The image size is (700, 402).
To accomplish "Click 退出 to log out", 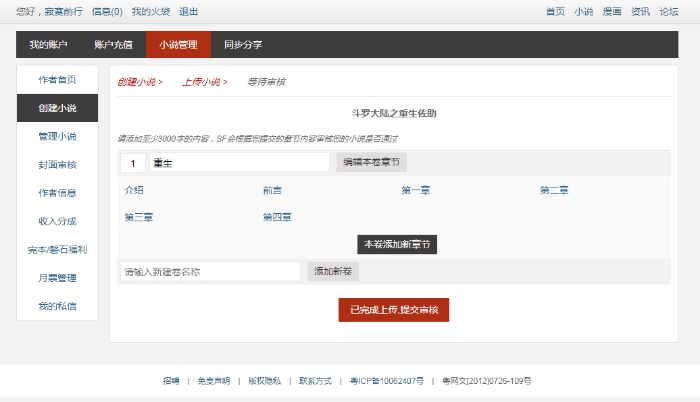I will pos(188,11).
